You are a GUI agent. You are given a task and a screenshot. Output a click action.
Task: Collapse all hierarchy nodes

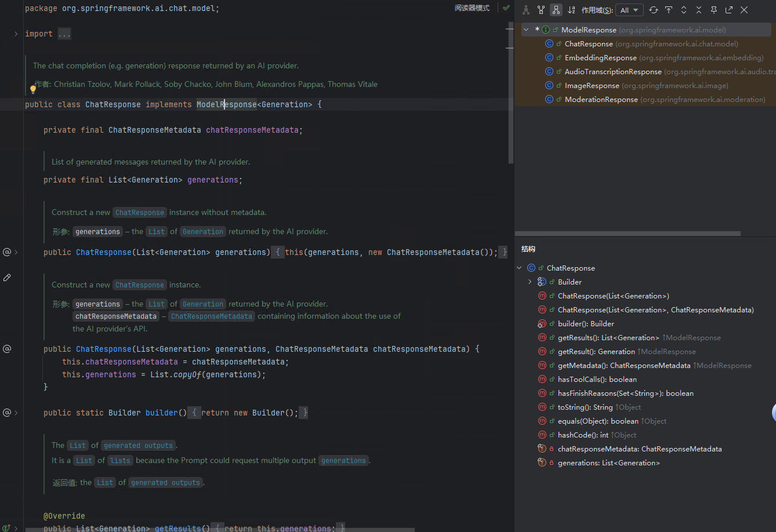(x=699, y=10)
